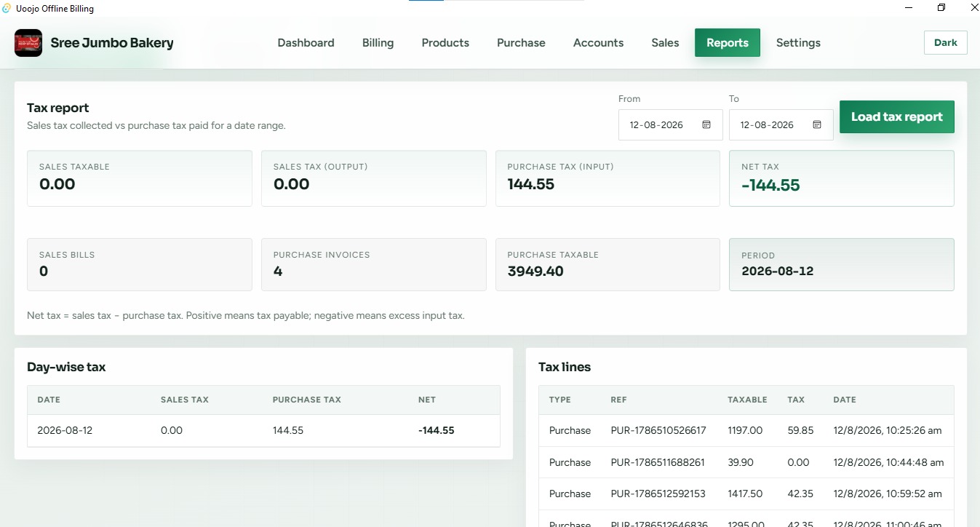Click the Tax lines section heading
The height and width of the screenshot is (527, 980).
(x=565, y=367)
